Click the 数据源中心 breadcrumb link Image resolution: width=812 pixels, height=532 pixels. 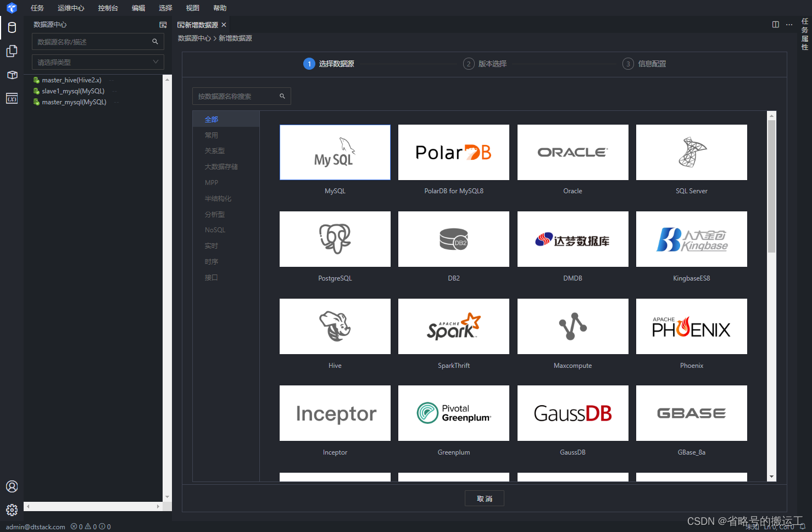[194, 38]
